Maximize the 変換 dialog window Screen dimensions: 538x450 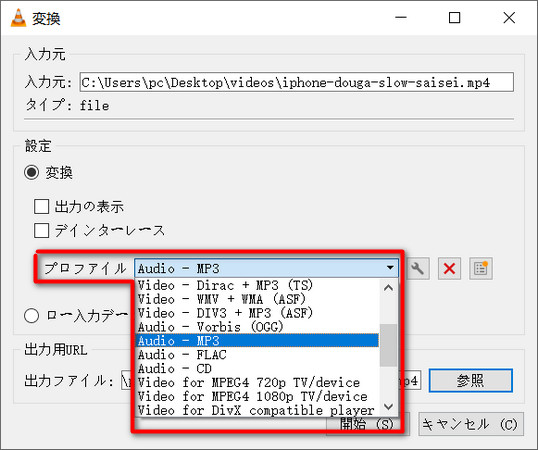tap(454, 17)
